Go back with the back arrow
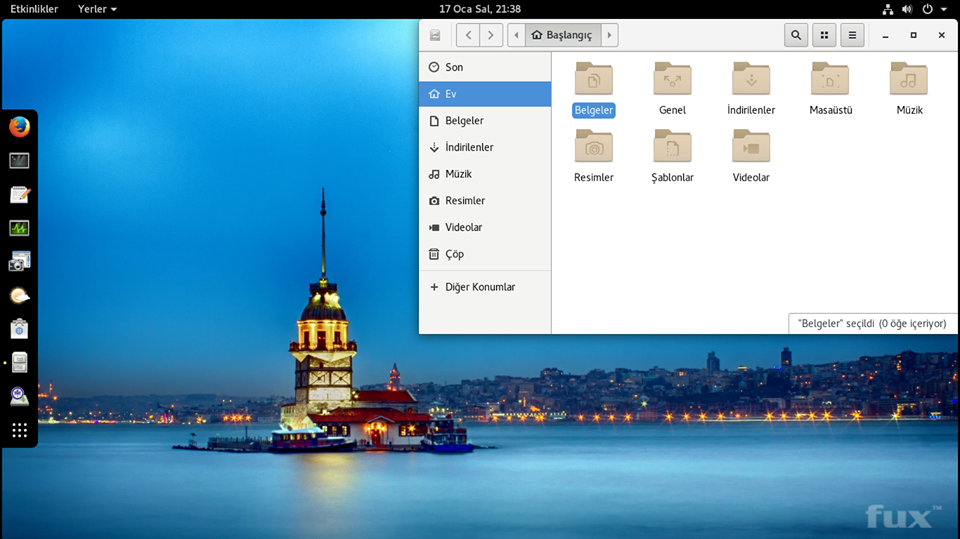960x539 pixels. pyautogui.click(x=468, y=35)
